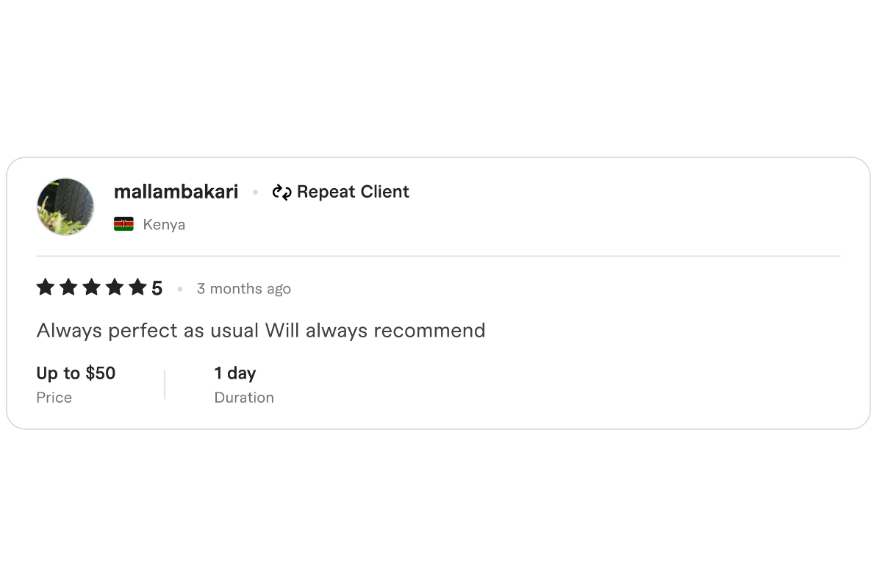Image resolution: width=882 pixels, height=588 pixels.
Task: Click the Kenya flag icon
Action: pos(123,223)
